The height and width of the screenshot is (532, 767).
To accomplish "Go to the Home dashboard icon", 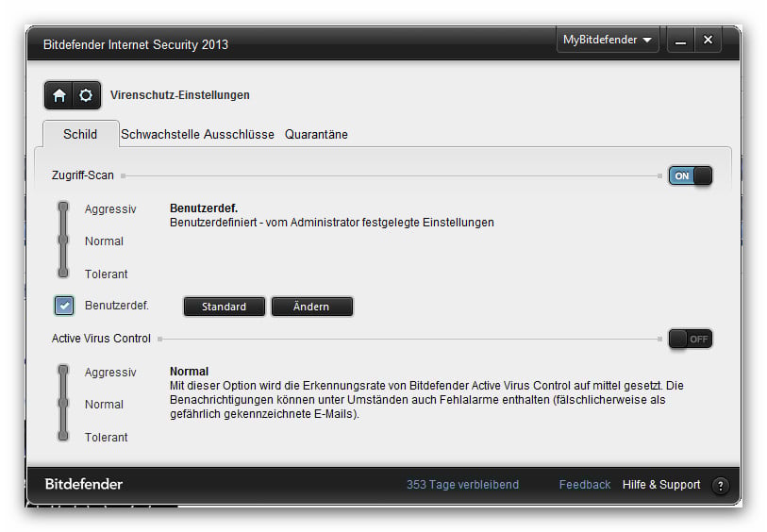I will [59, 95].
